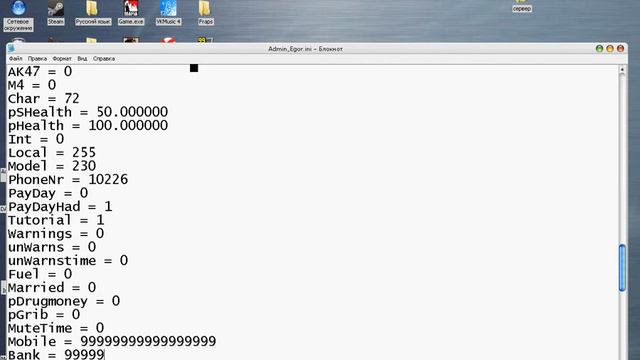Click the 'pGrib = 0' line
Viewport: 640px width, 360px height.
[x=44, y=315]
